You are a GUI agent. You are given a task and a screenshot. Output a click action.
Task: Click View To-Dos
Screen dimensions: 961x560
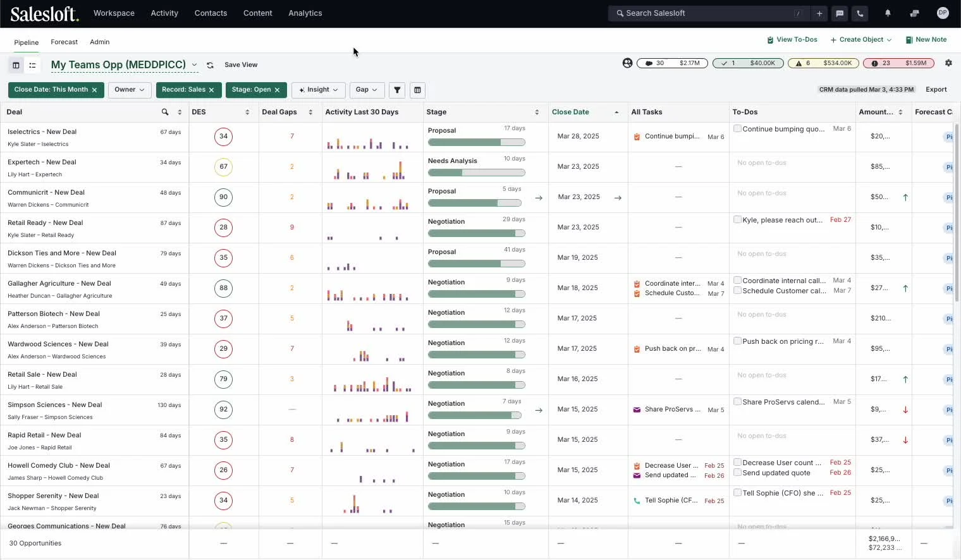click(x=792, y=40)
